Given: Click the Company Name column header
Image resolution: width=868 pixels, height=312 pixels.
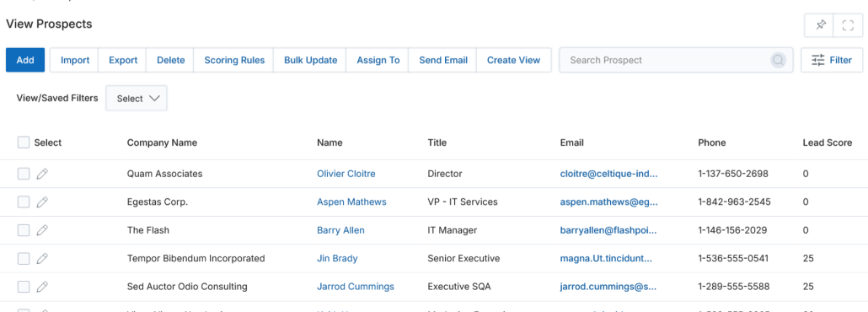Looking at the screenshot, I should pyautogui.click(x=162, y=143).
